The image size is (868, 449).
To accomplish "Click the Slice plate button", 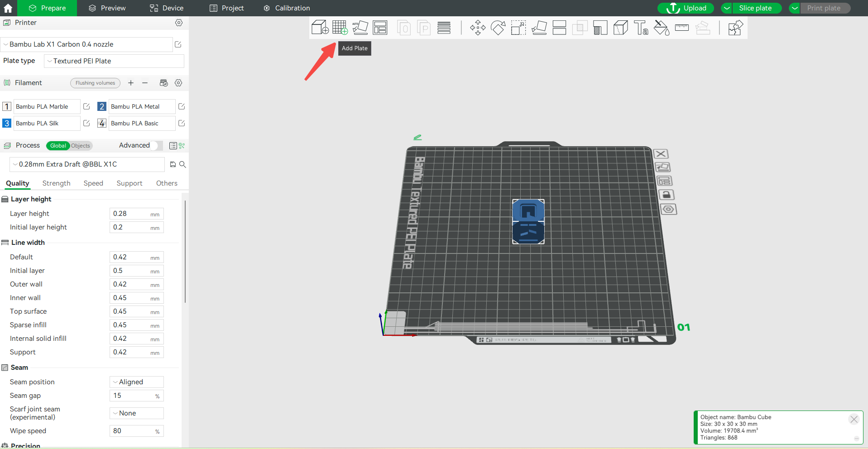I will (757, 8).
